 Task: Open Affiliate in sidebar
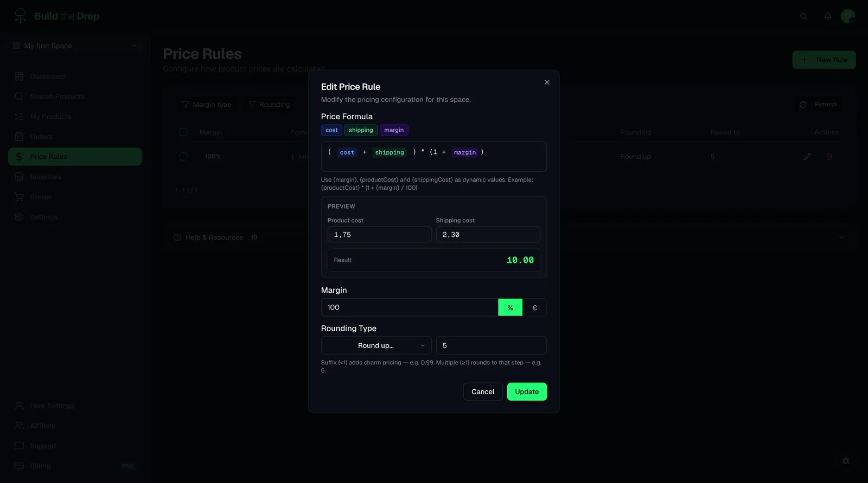tap(75, 426)
